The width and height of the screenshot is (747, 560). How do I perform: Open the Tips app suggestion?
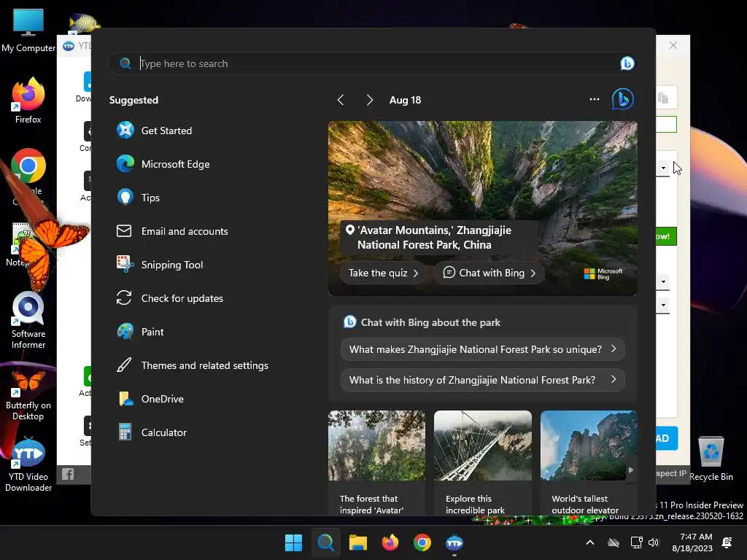point(139,198)
